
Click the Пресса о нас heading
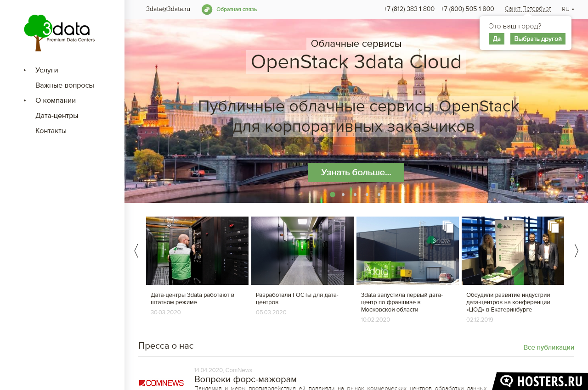[166, 345]
